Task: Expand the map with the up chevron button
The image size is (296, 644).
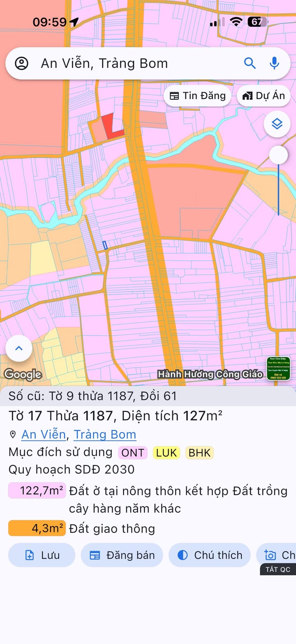Action: pos(19,348)
